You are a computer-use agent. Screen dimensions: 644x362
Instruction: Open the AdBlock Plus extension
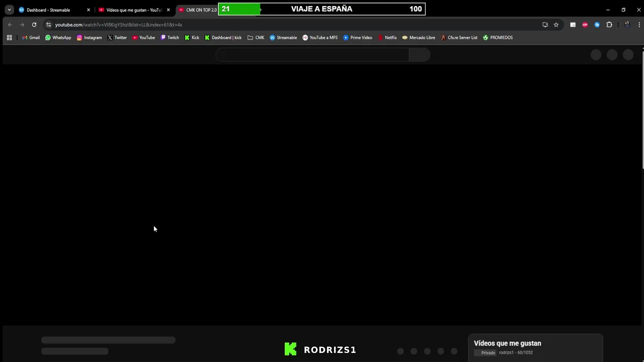[585, 25]
